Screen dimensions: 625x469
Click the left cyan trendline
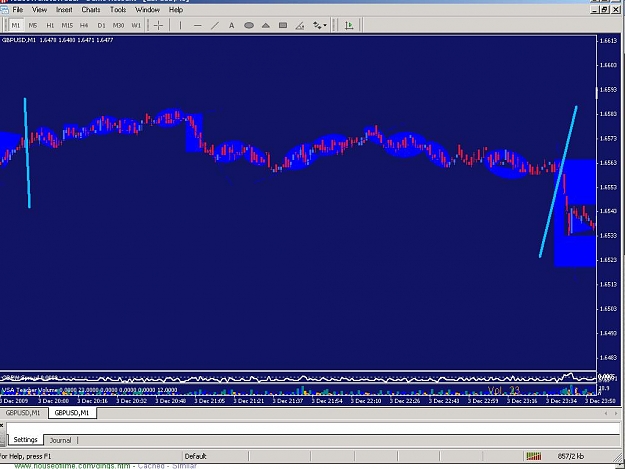[x=27, y=153]
